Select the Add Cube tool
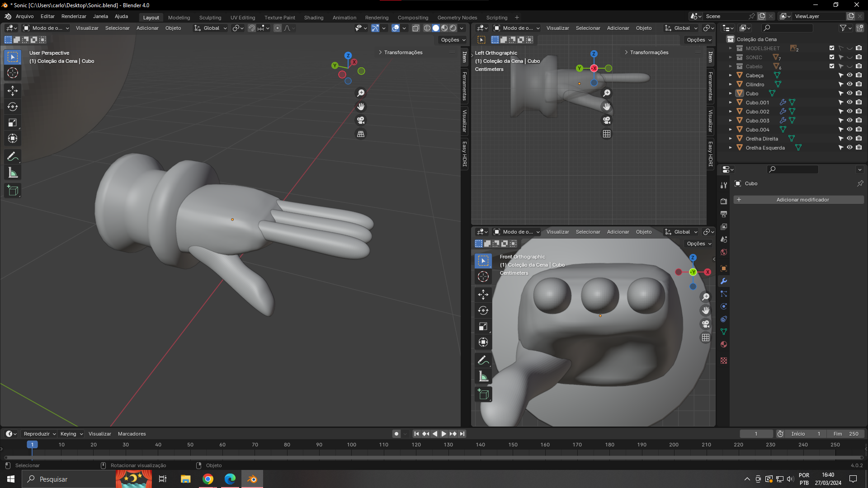The image size is (868, 488). [x=13, y=191]
